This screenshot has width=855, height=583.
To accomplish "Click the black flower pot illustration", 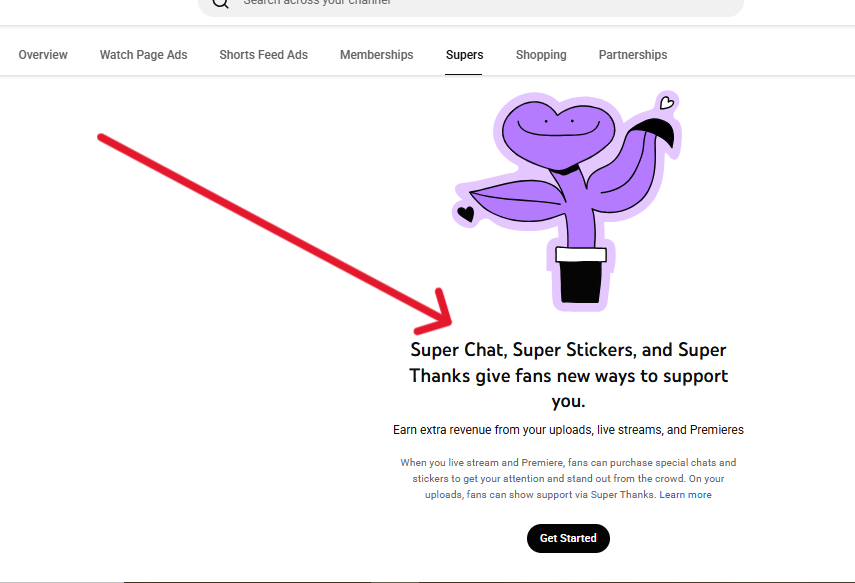I will click(581, 275).
